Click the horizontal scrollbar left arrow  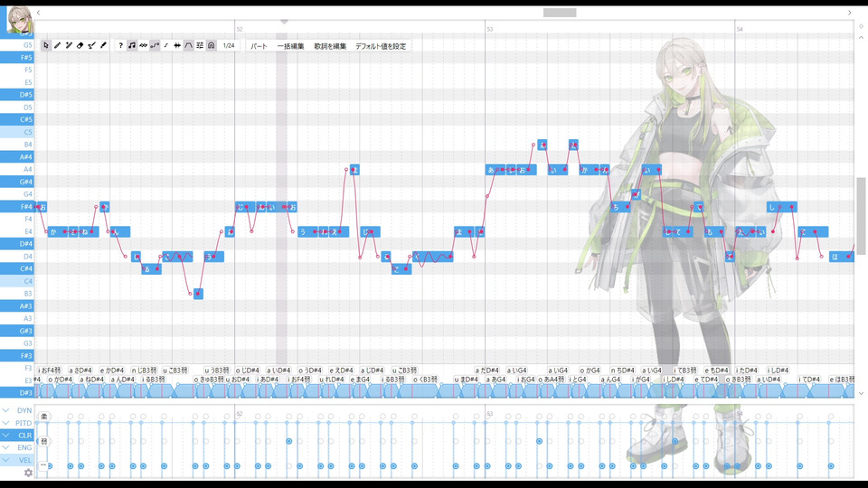click(38, 12)
